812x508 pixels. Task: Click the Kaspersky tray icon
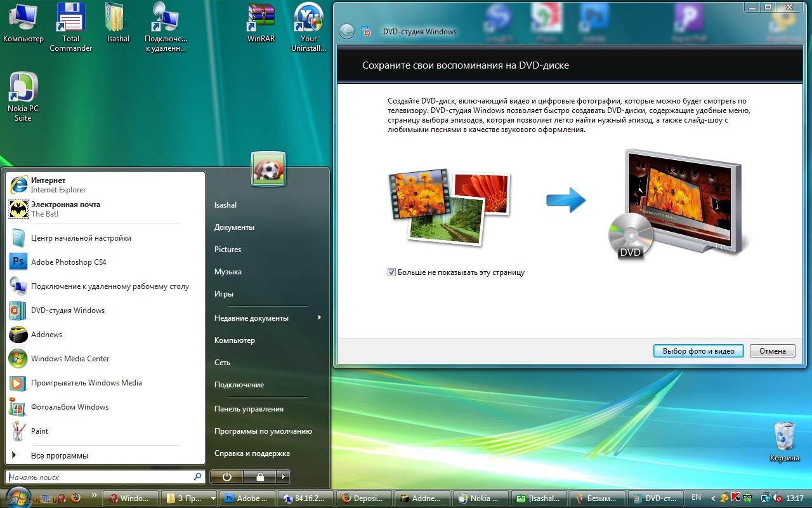tap(737, 498)
